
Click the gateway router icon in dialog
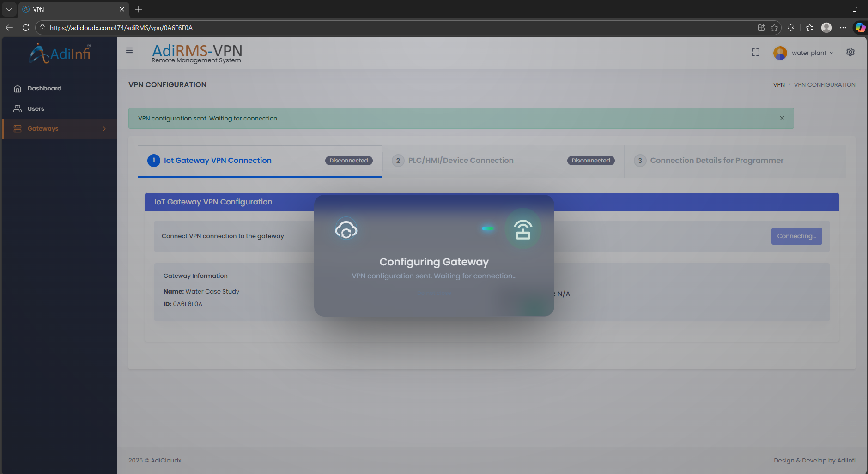coord(523,229)
